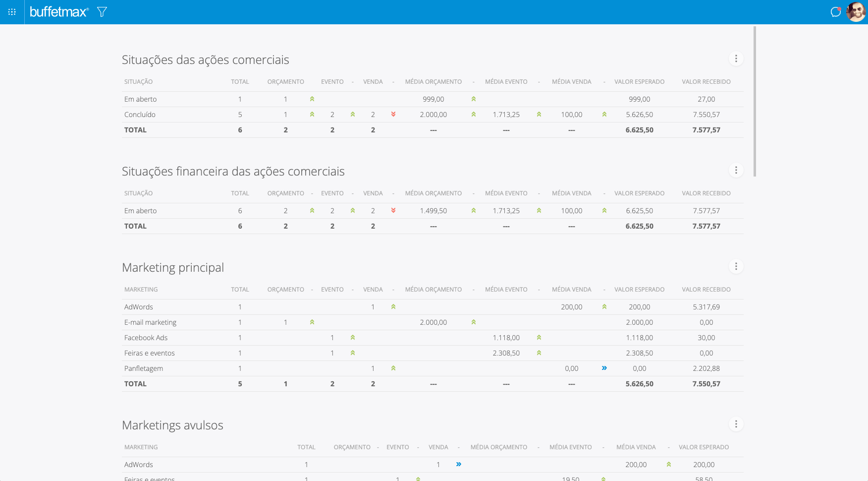The image size is (868, 481).
Task: Select Concluído row label
Action: (x=140, y=115)
